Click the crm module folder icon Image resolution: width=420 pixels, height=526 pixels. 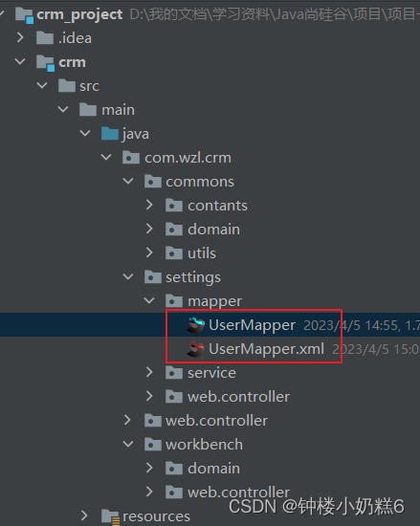(45, 63)
